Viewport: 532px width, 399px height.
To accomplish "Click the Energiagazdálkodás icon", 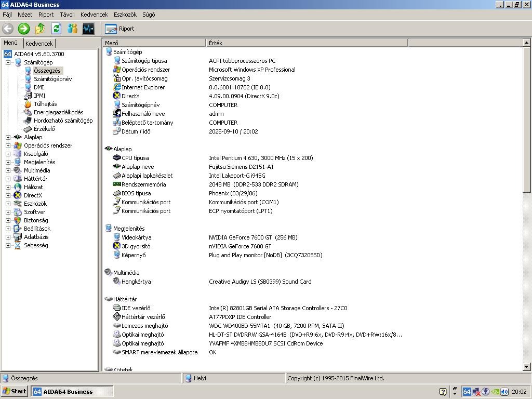I will tap(28, 112).
